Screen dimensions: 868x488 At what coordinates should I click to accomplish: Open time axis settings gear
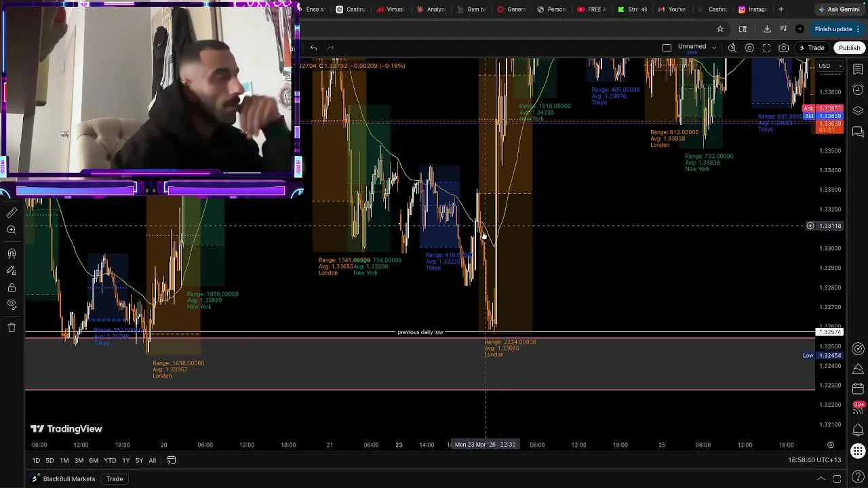[830, 445]
